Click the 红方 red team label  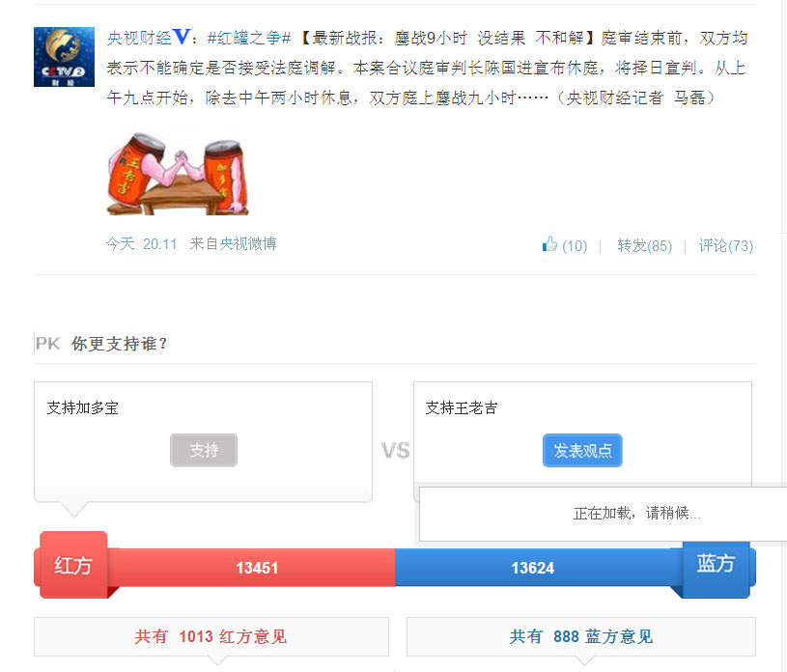73,565
